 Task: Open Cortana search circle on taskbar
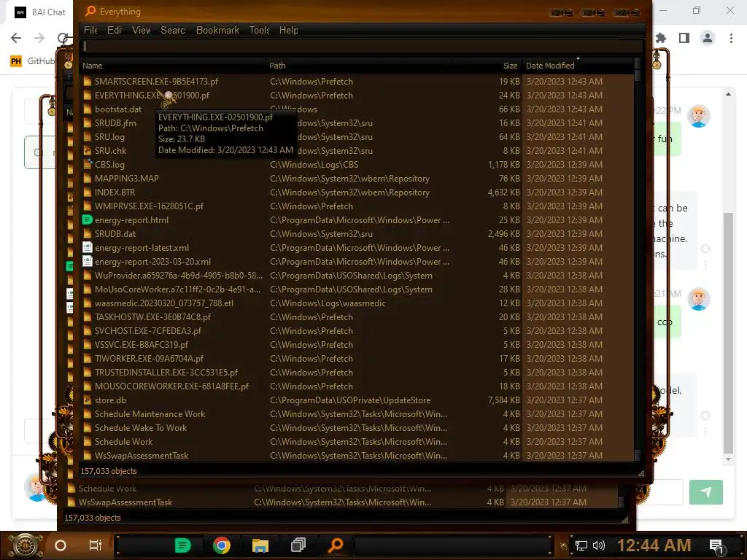61,545
